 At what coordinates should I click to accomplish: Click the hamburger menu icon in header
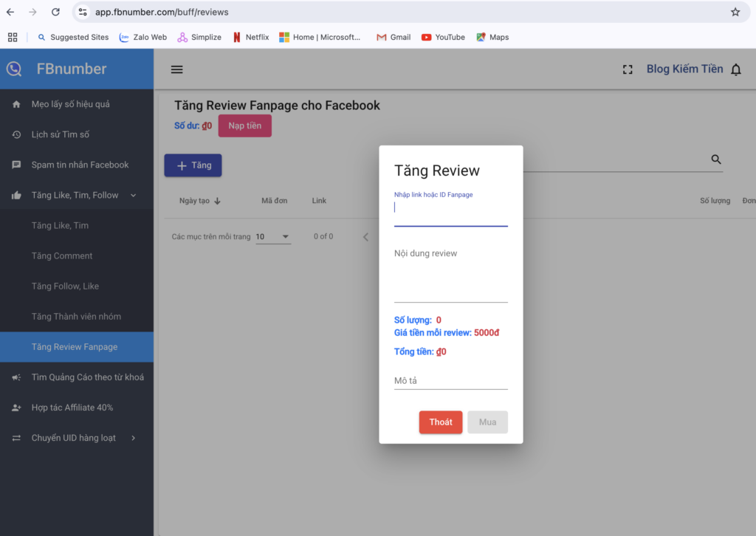click(176, 69)
